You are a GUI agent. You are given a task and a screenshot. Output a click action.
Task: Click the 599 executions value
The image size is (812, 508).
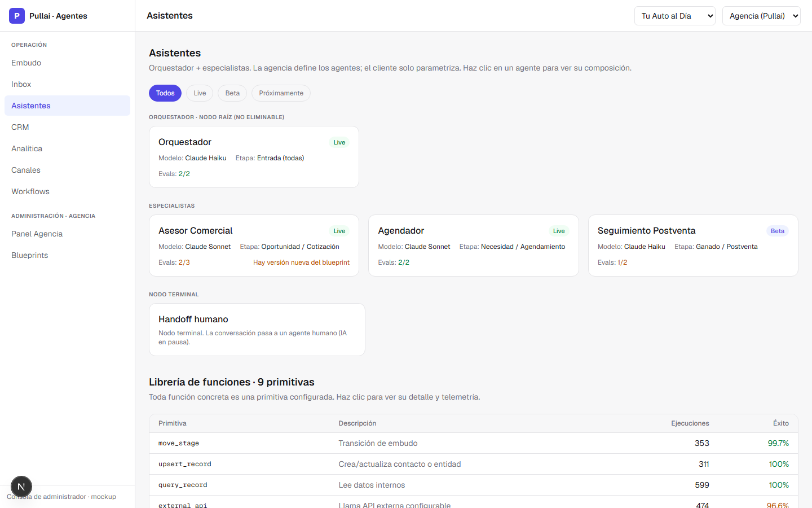(702, 485)
